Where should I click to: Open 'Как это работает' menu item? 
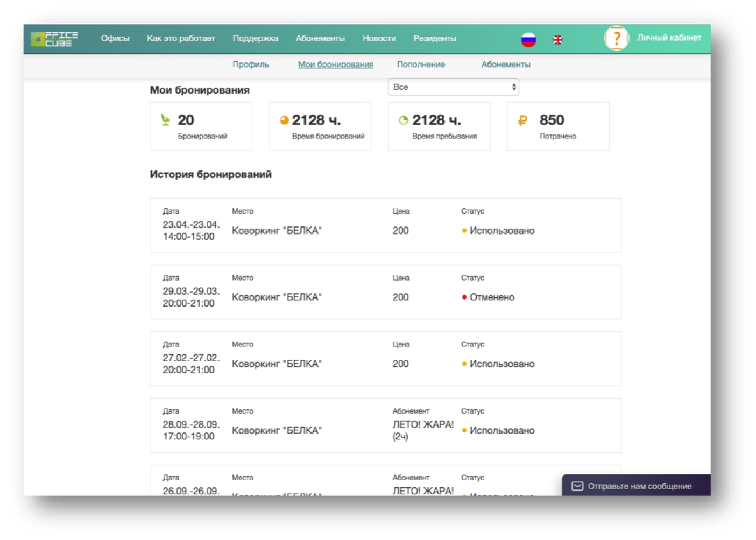pyautogui.click(x=181, y=38)
